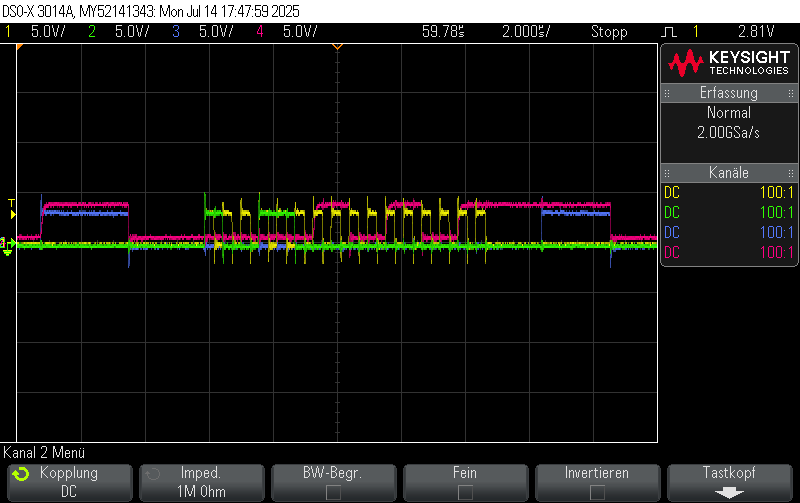Click the orange trigger time reference marker
Viewport: 800px width, 503px height.
coord(337,47)
